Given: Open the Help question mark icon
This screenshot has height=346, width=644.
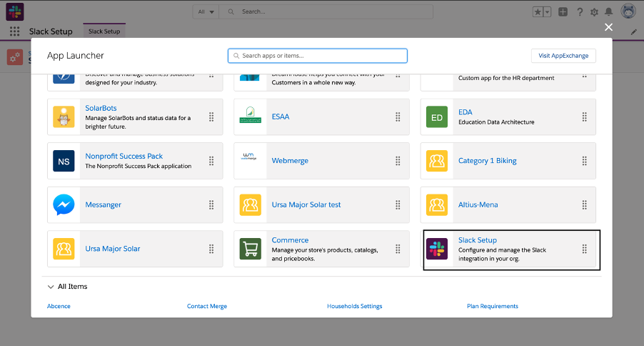Looking at the screenshot, I should click(580, 12).
